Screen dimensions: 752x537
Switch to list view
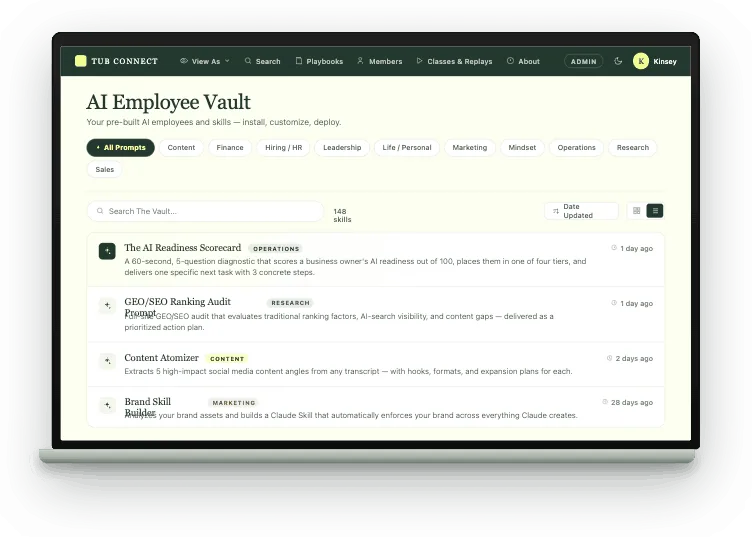click(655, 211)
